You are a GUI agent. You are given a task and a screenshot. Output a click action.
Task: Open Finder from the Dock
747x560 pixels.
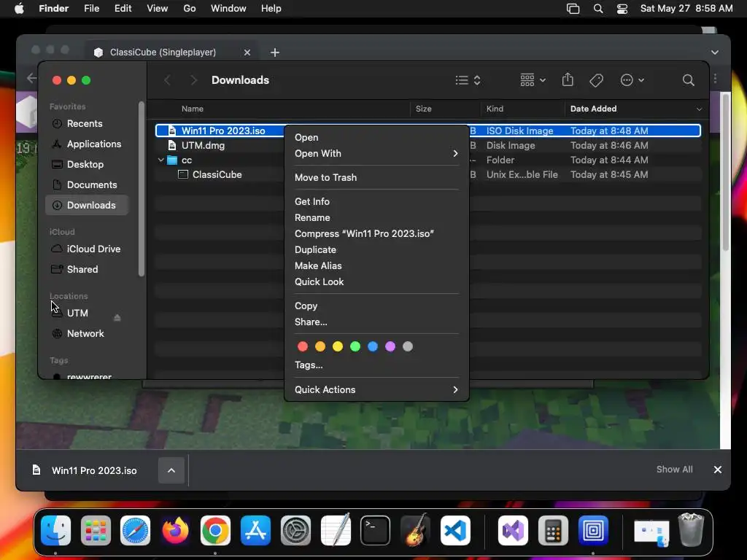pyautogui.click(x=55, y=530)
